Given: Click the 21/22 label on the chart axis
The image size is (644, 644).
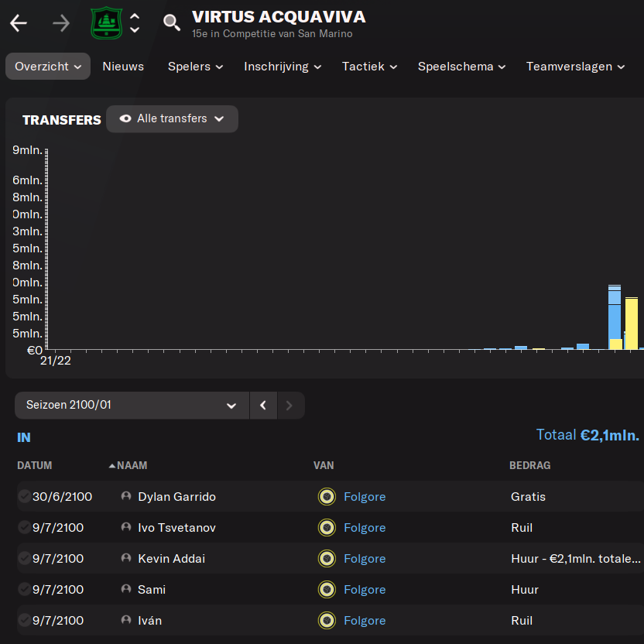Looking at the screenshot, I should click(x=56, y=361).
